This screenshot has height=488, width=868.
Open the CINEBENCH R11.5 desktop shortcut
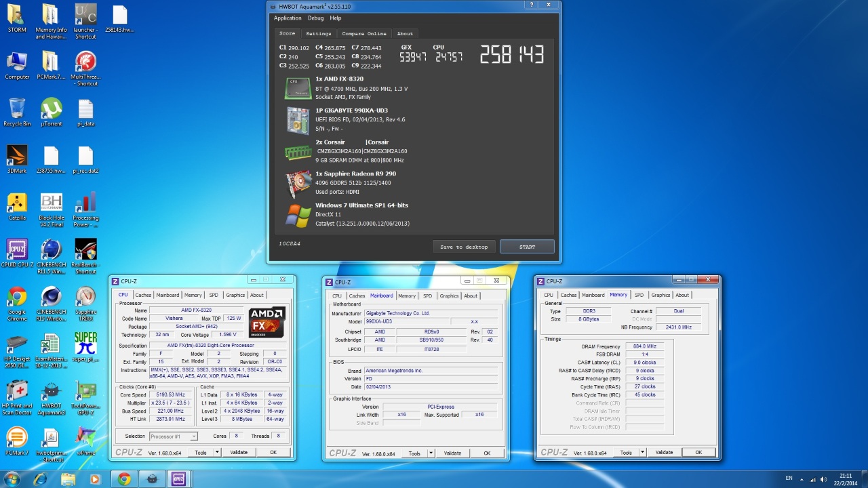52,256
